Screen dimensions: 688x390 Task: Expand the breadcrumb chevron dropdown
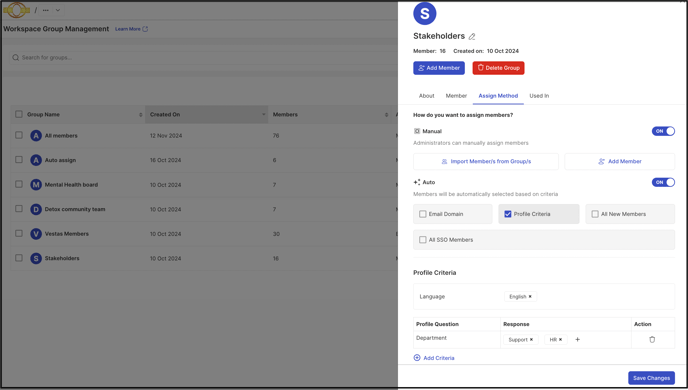(x=57, y=10)
